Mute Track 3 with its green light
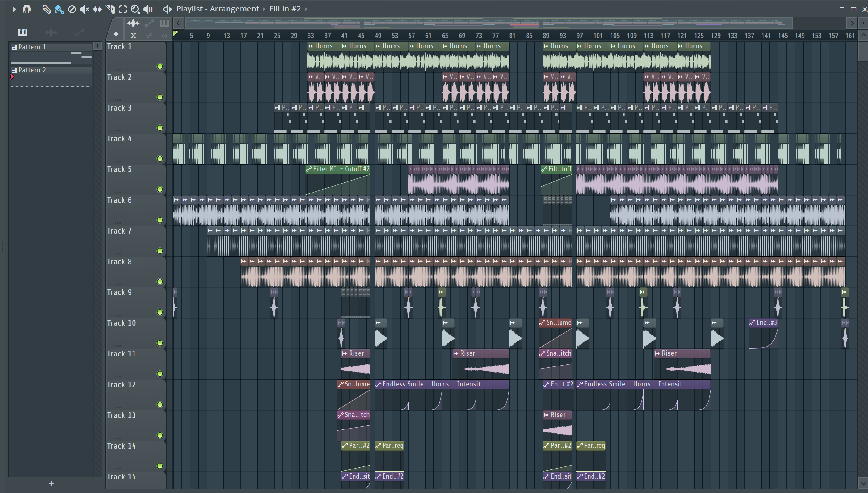 (160, 128)
